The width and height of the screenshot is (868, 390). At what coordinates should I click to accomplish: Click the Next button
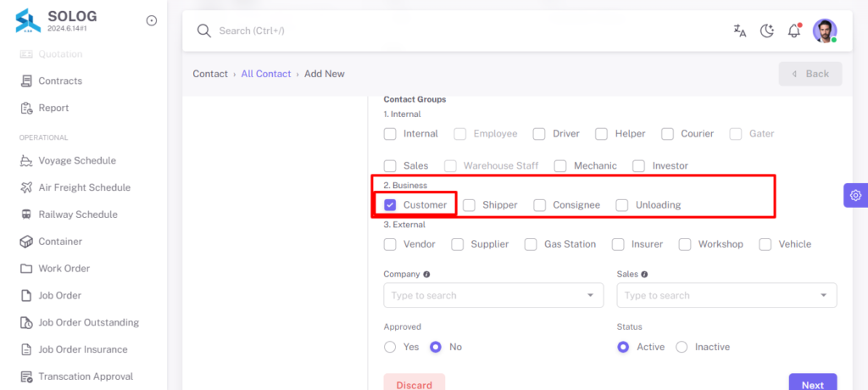[813, 382]
